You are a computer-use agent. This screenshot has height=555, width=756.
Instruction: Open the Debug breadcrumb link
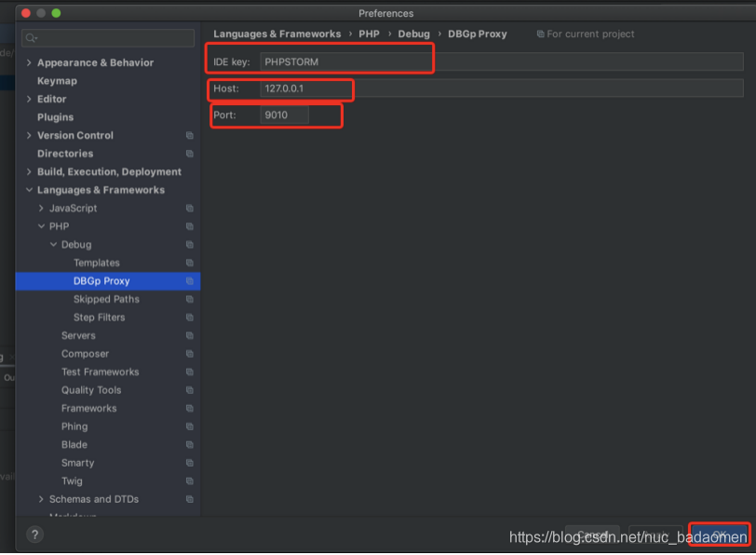pyautogui.click(x=413, y=33)
